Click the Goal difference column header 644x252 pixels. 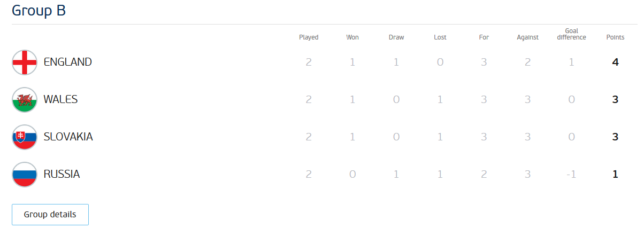click(x=571, y=34)
